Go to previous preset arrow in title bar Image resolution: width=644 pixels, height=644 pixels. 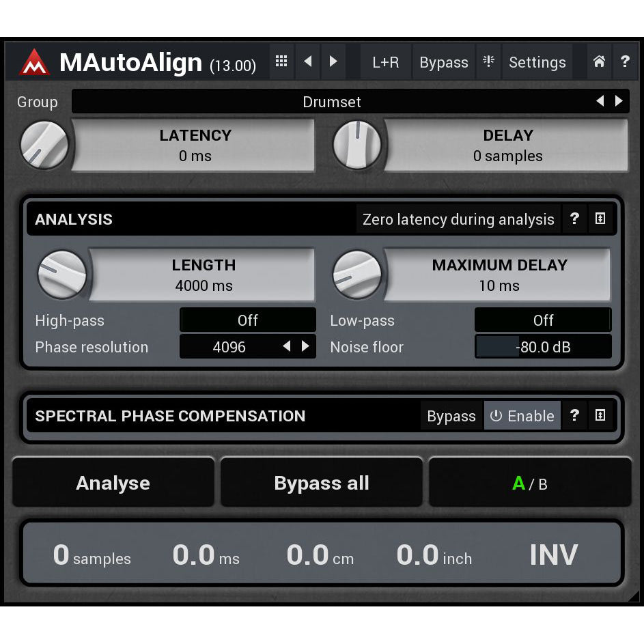pyautogui.click(x=307, y=61)
